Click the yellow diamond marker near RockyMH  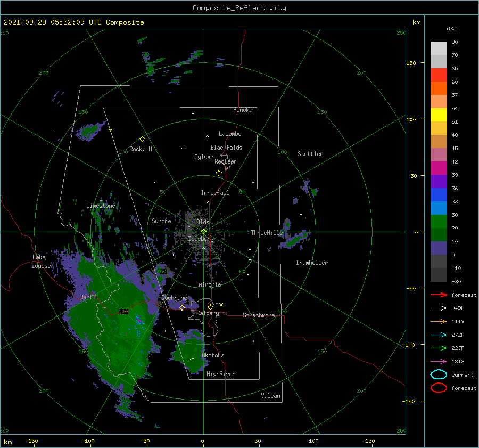pos(142,139)
